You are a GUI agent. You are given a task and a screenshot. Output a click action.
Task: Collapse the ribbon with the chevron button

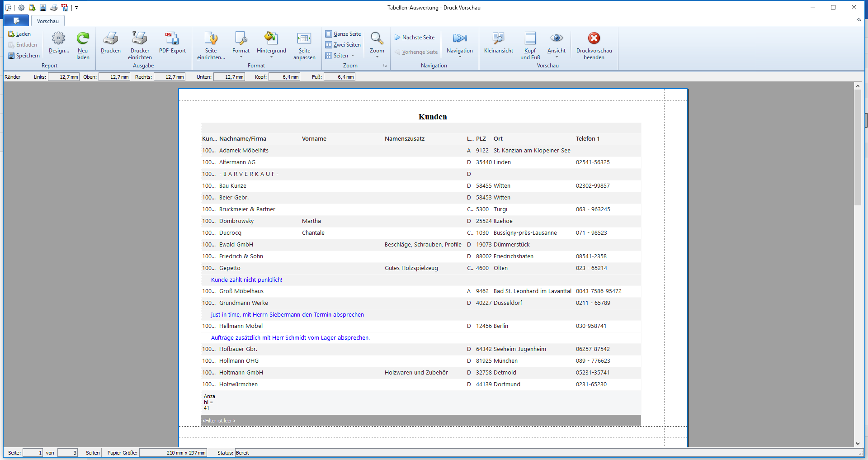click(x=859, y=20)
